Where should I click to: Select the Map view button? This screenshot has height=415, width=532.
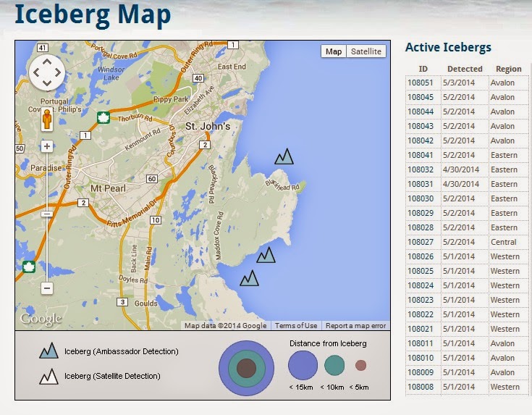point(334,51)
